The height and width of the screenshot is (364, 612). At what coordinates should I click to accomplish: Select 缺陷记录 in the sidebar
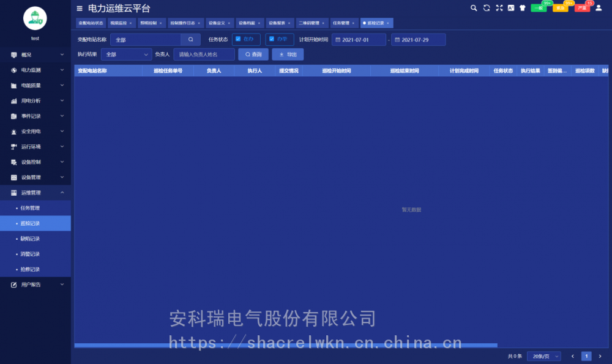[30, 239]
